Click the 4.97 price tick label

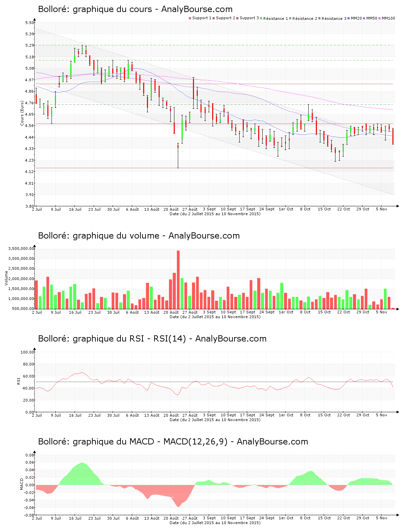tap(30, 80)
